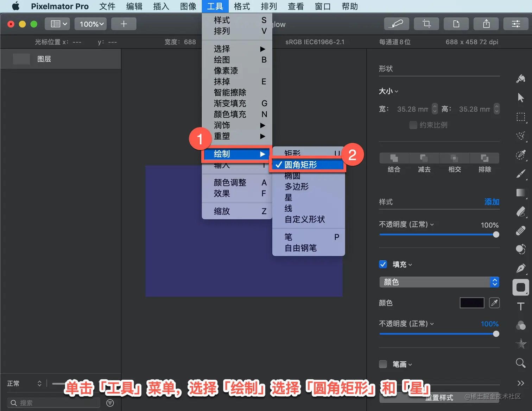The width and height of the screenshot is (532, 411).
Task: Choose Star shape in Draw submenu
Action: [x=309, y=198]
